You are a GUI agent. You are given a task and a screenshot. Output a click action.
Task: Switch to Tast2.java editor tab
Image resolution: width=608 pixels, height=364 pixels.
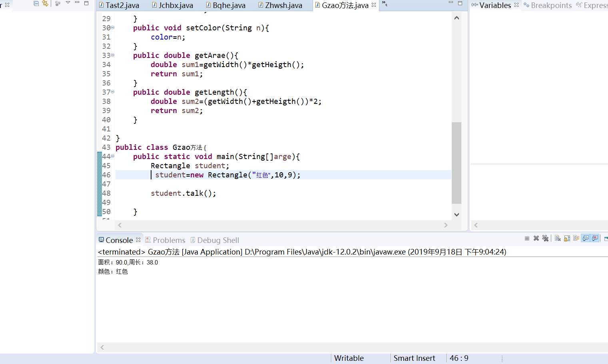click(x=119, y=6)
